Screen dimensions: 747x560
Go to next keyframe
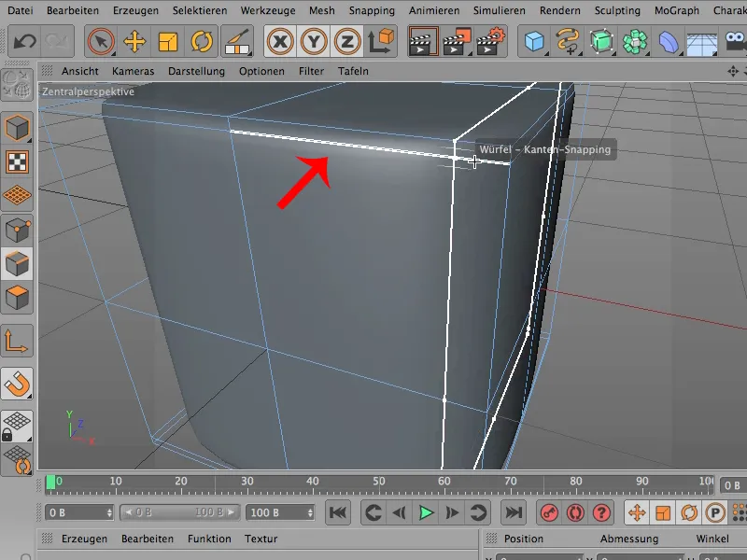click(478, 512)
